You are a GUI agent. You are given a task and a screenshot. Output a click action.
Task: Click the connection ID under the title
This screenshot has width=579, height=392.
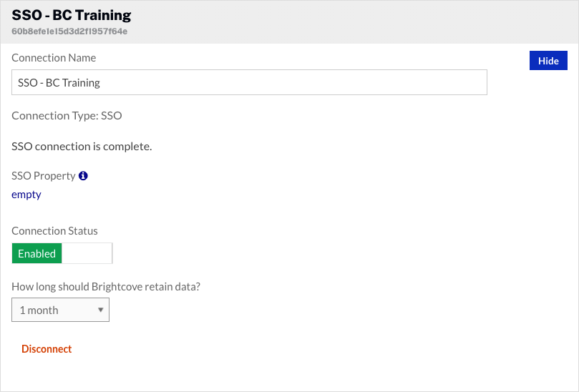pos(69,31)
